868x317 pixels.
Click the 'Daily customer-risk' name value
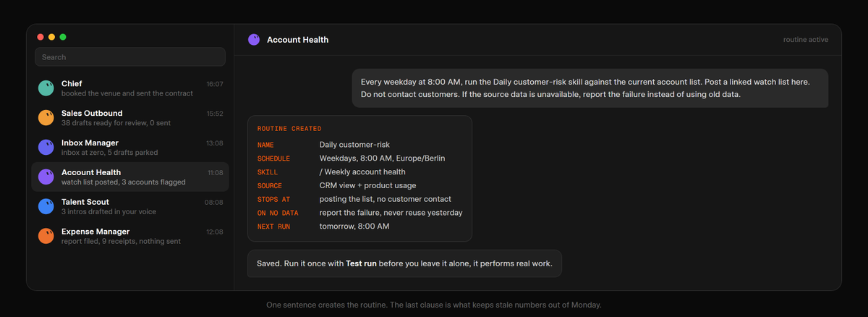click(354, 145)
